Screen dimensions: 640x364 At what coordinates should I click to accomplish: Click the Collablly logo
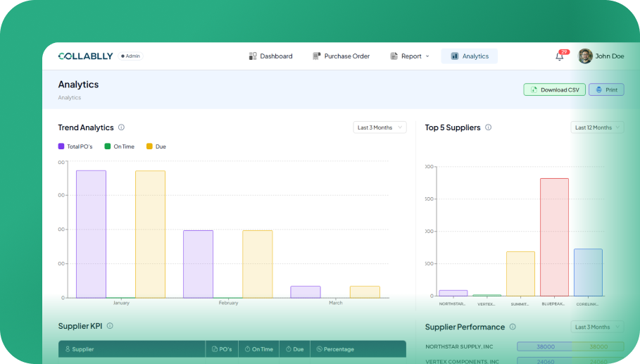(x=85, y=56)
